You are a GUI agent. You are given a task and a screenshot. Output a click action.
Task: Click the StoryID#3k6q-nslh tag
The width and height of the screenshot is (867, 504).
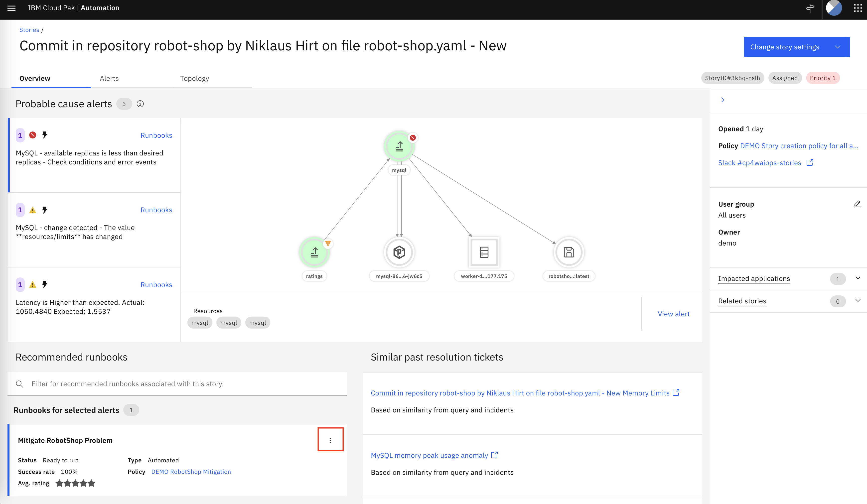pos(732,78)
